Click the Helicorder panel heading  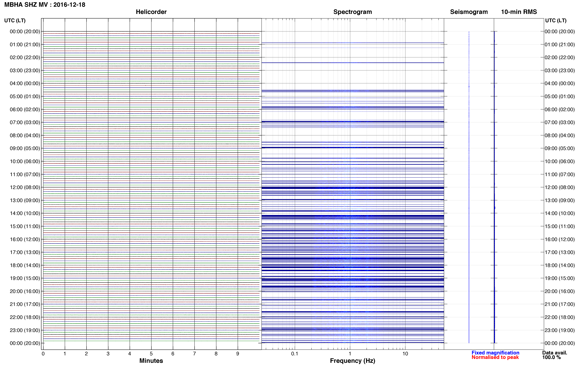[x=151, y=12]
